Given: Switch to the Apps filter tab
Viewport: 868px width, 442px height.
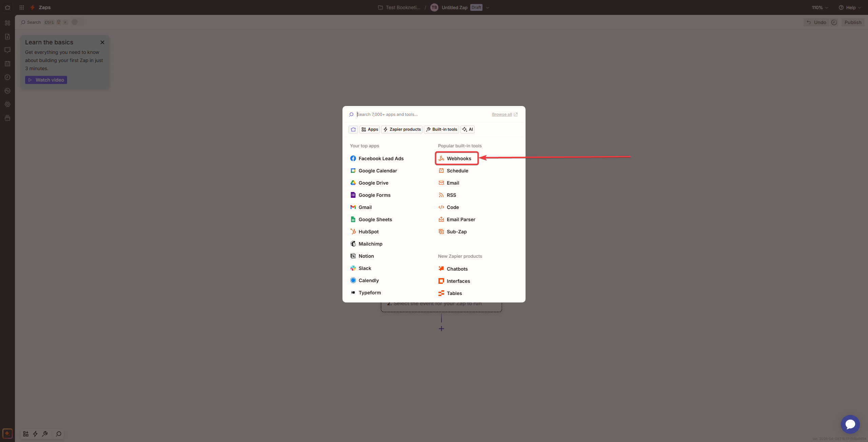Looking at the screenshot, I should point(370,129).
